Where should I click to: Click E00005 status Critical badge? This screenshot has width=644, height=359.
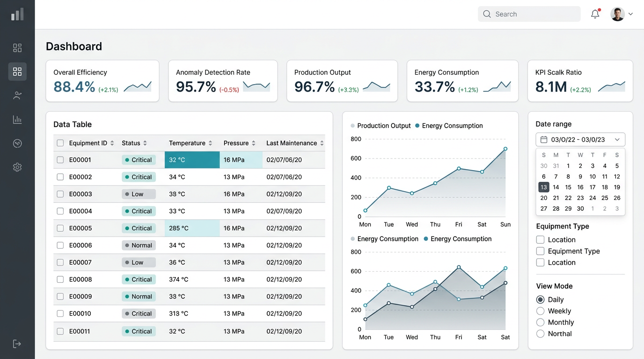pyautogui.click(x=139, y=228)
